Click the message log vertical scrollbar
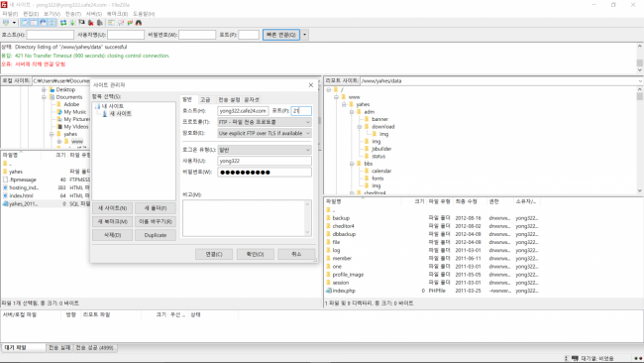 (x=639, y=59)
